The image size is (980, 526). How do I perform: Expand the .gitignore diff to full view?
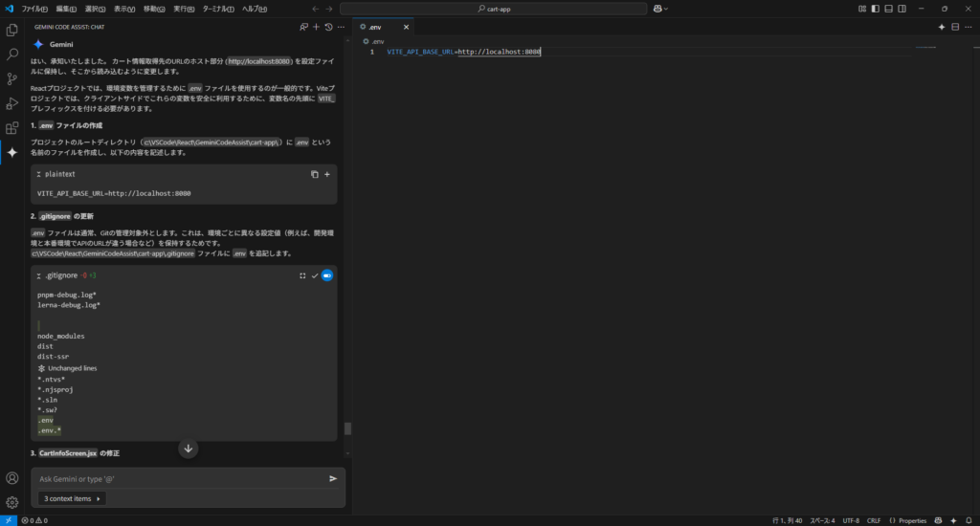pos(302,275)
